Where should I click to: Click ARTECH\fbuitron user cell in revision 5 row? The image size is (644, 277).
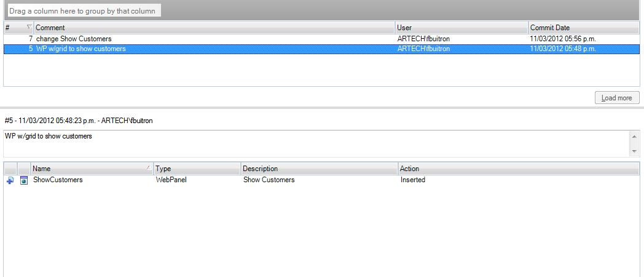click(423, 49)
